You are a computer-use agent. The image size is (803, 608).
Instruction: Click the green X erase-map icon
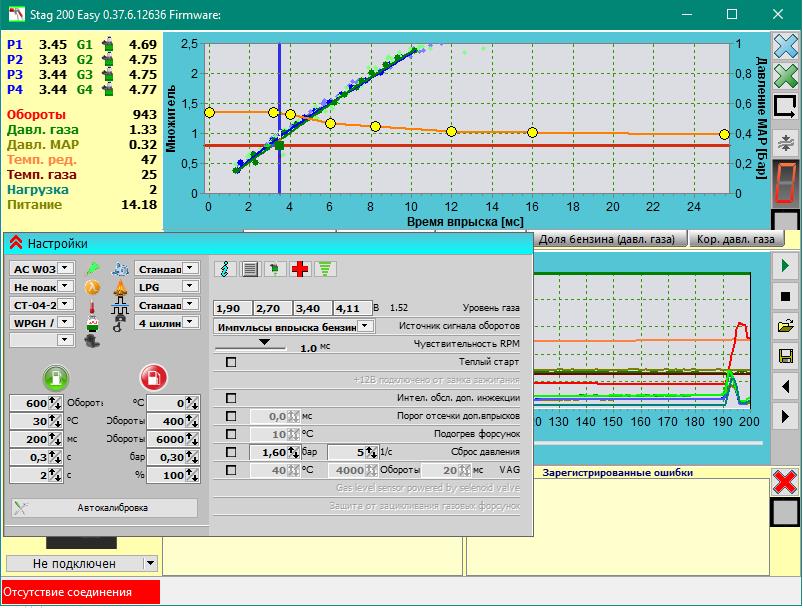786,77
